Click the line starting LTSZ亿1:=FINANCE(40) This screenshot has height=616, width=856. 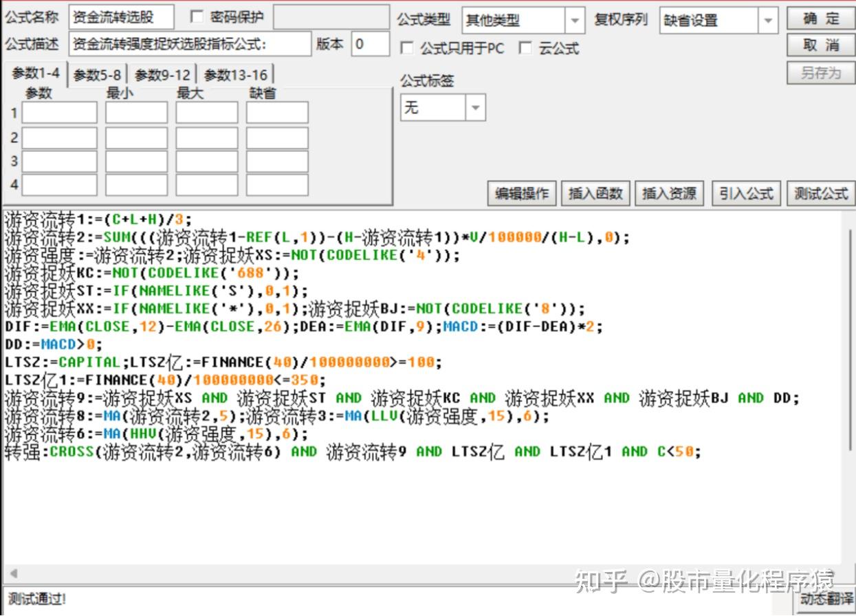(x=165, y=381)
